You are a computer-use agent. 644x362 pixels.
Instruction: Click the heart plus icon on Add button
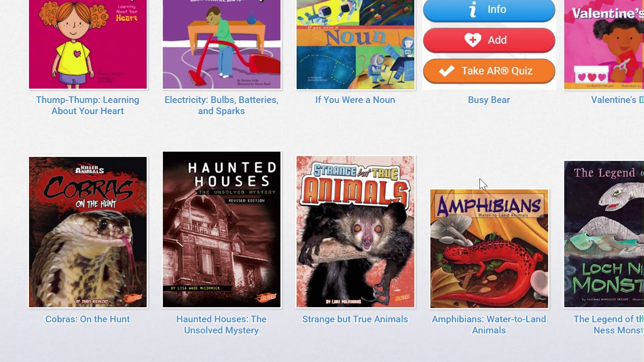(472, 40)
